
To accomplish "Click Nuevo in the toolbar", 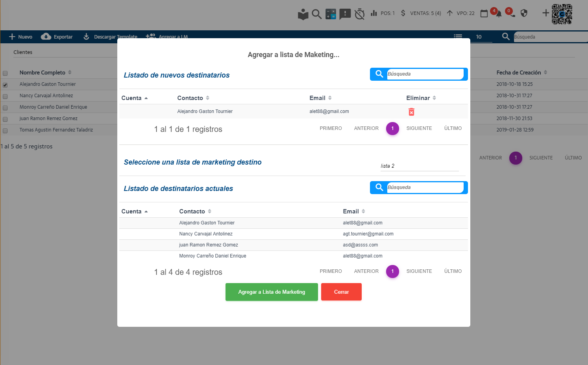I will click(x=20, y=37).
